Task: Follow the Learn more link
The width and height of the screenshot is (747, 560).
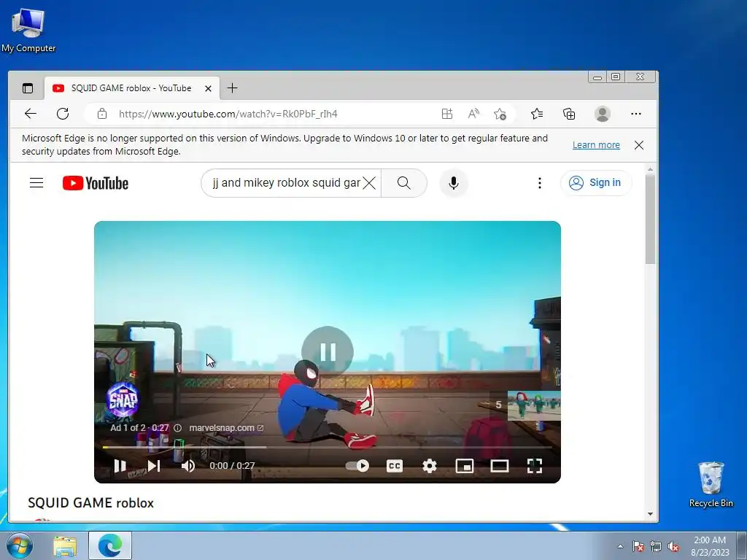Action: tap(596, 145)
